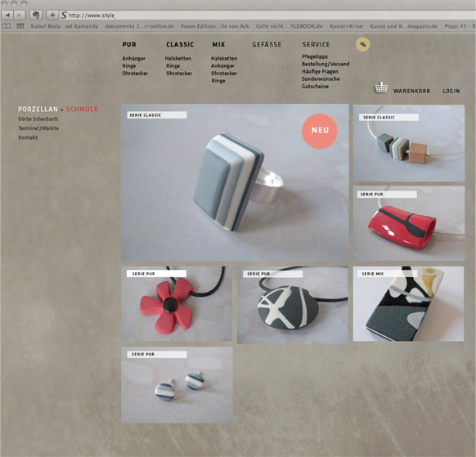The image size is (476, 457).
Task: Click the plus add-bookmark button
Action: (52, 15)
